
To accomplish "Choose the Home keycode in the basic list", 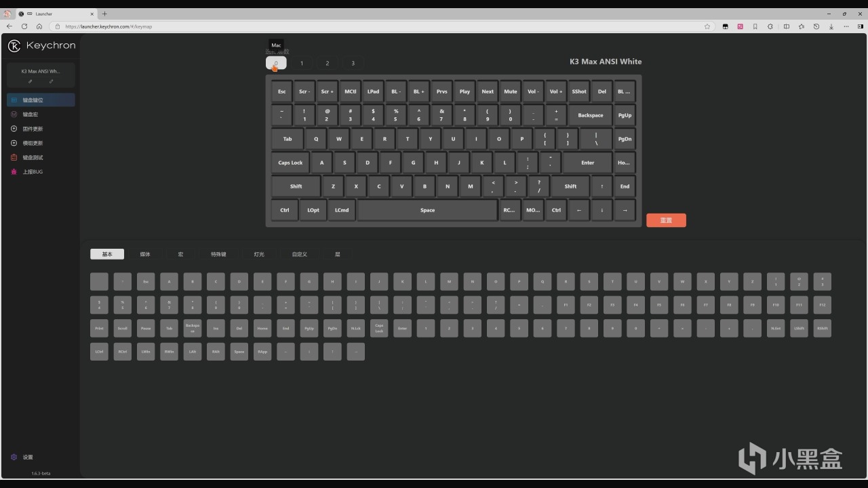I will (x=262, y=328).
